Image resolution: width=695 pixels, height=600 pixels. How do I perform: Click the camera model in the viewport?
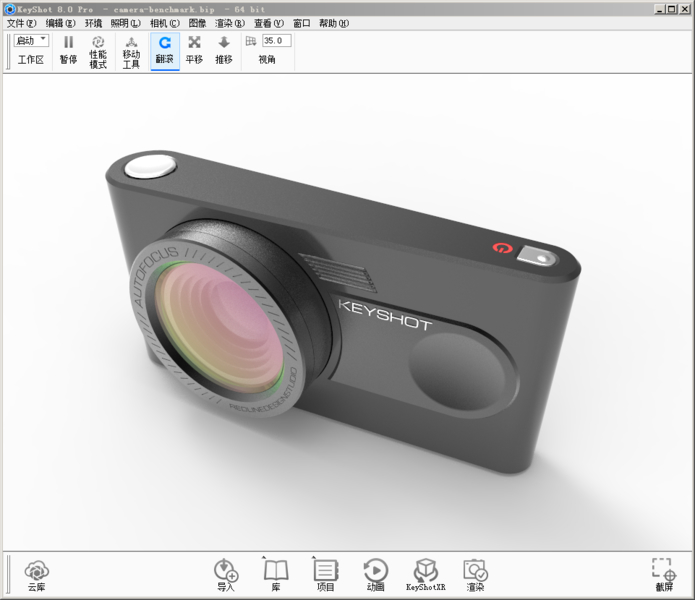click(344, 312)
